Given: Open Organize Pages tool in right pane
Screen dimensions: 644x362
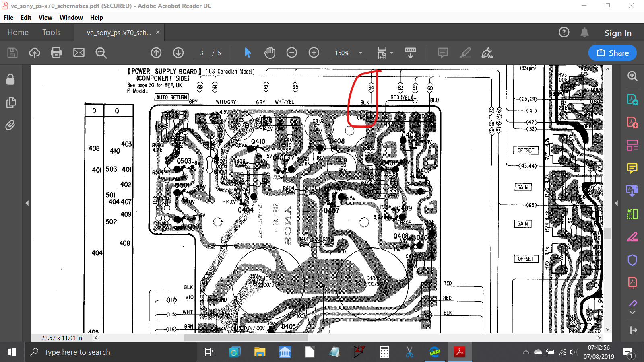Looking at the screenshot, I should pyautogui.click(x=632, y=145).
